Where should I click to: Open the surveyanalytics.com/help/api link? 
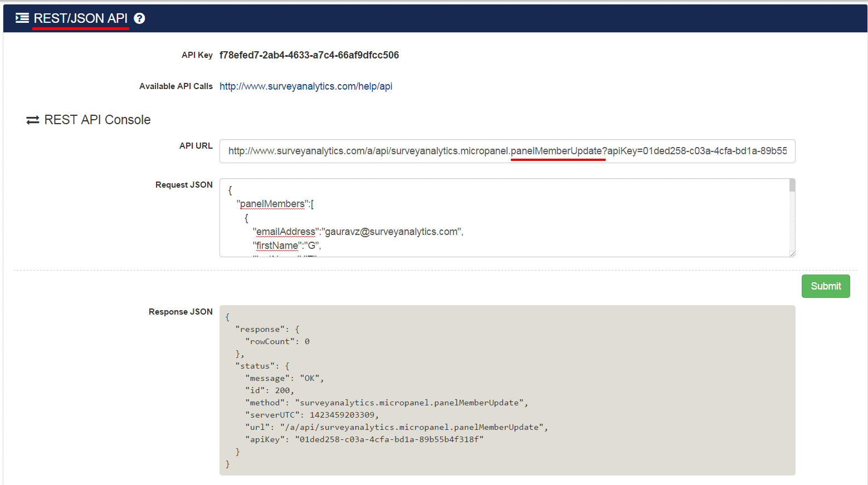click(x=306, y=86)
